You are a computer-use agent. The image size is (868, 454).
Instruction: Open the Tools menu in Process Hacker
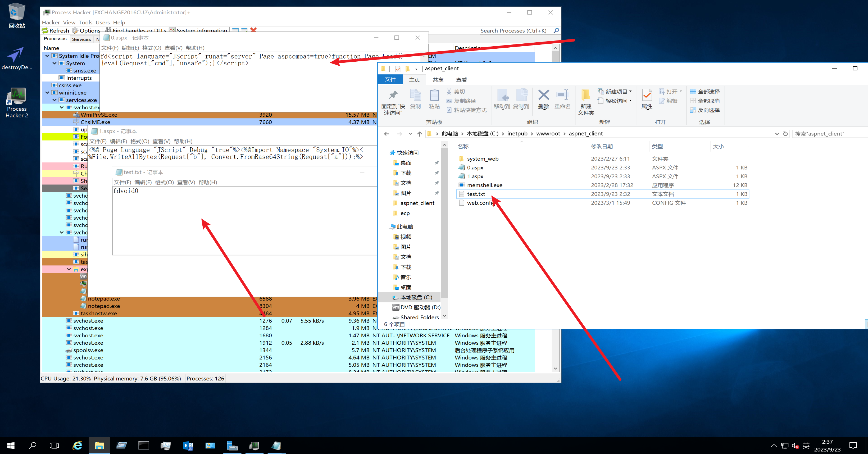[85, 22]
